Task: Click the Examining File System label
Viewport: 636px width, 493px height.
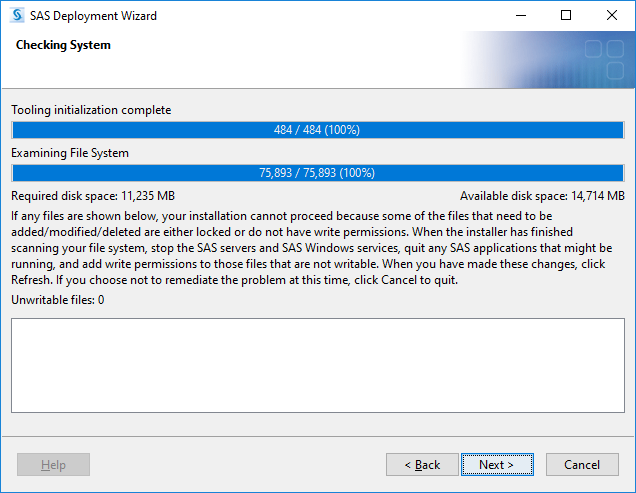Action: [x=70, y=153]
